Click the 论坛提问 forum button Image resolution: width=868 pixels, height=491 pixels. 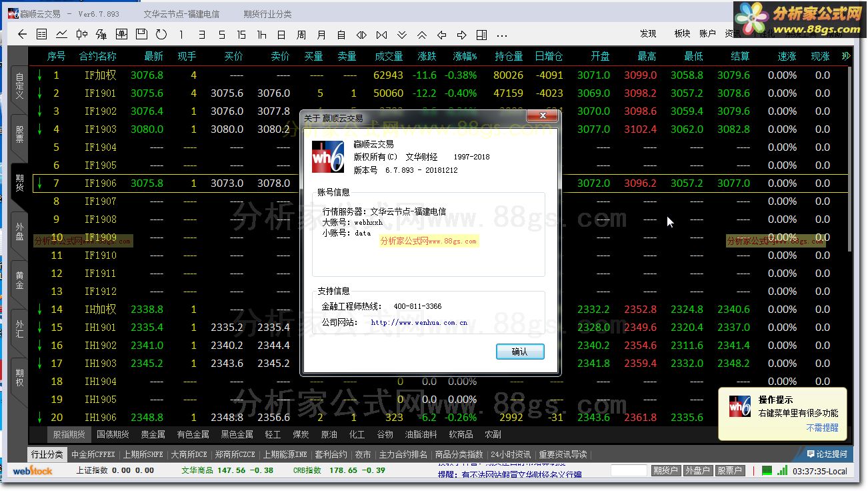click(x=827, y=454)
